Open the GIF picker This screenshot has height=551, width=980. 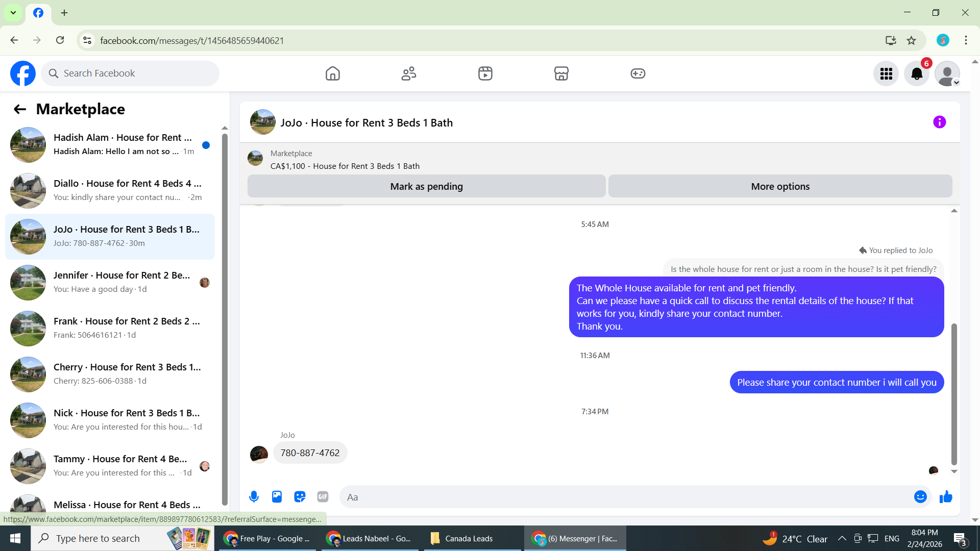point(323,497)
